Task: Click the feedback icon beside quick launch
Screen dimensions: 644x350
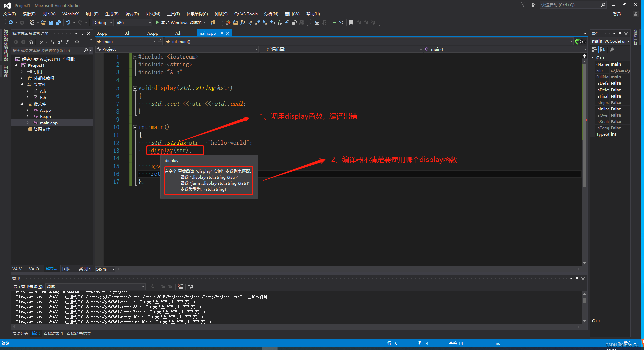Action: point(534,5)
